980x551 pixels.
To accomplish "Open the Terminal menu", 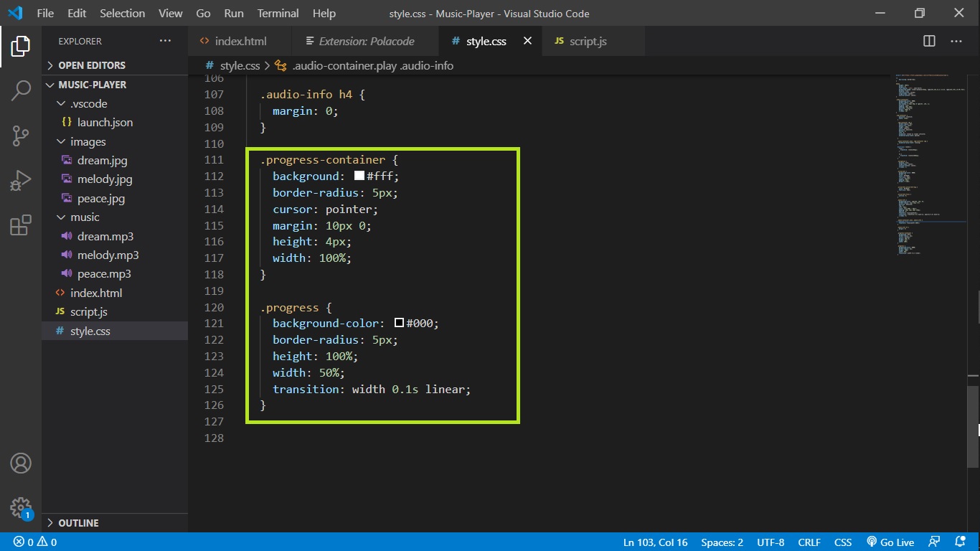I will click(278, 13).
